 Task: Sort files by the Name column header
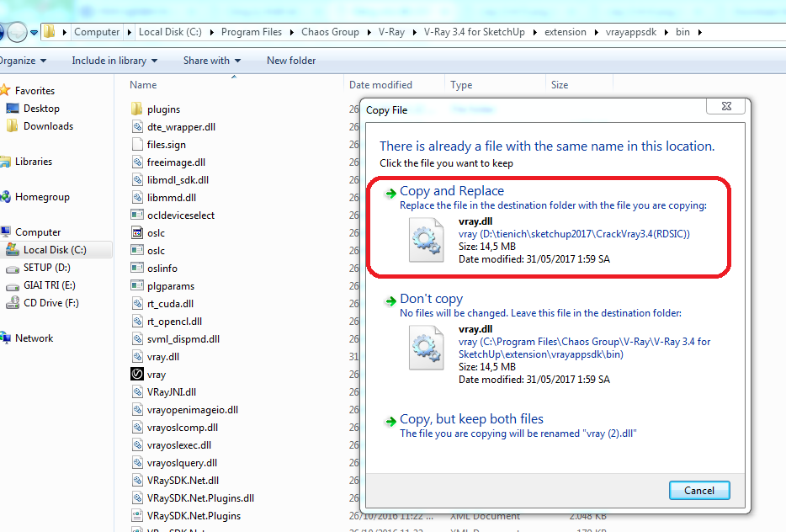click(144, 85)
